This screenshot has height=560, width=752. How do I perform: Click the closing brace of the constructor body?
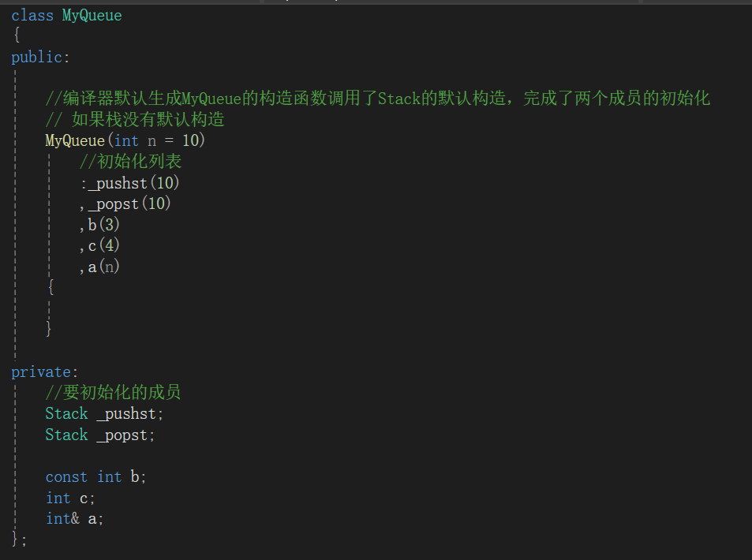point(48,328)
